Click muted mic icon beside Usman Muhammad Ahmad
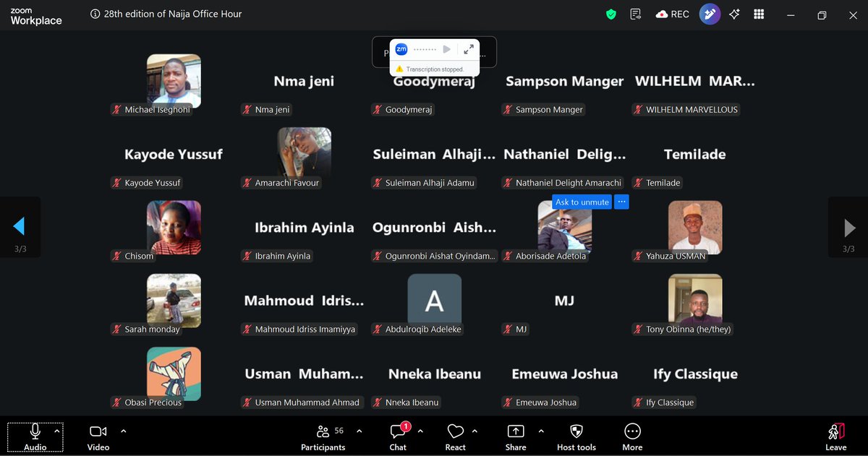This screenshot has height=456, width=868. click(x=247, y=402)
